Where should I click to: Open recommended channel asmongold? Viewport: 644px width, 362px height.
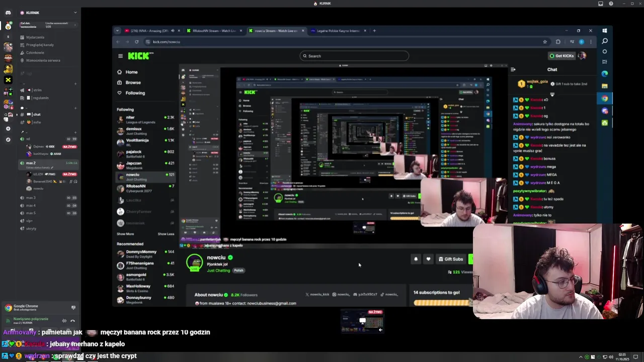(x=145, y=277)
